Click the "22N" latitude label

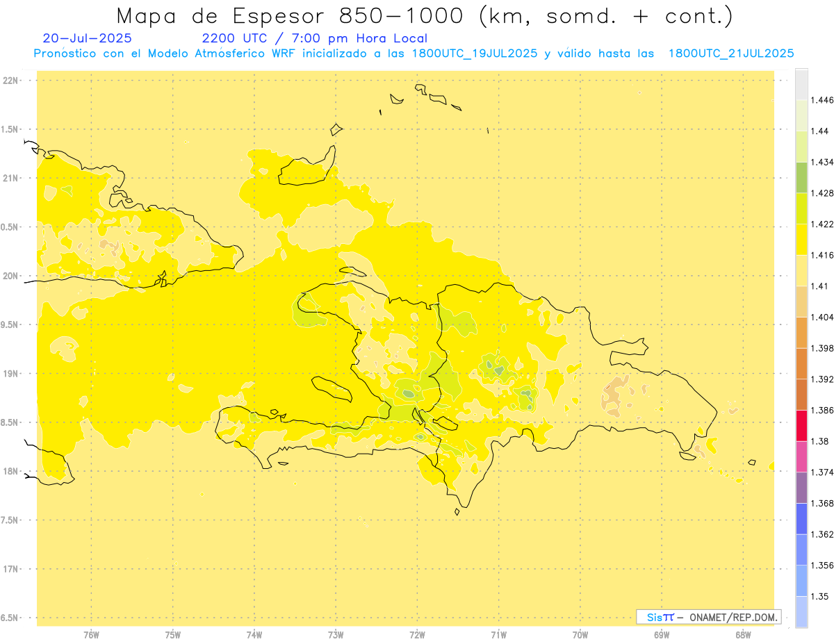(x=10, y=80)
